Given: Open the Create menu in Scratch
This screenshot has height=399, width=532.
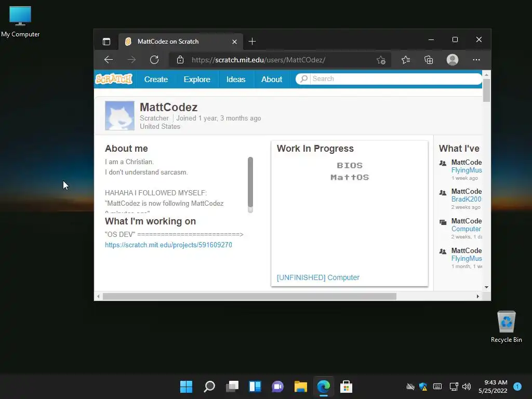Looking at the screenshot, I should pos(156,79).
